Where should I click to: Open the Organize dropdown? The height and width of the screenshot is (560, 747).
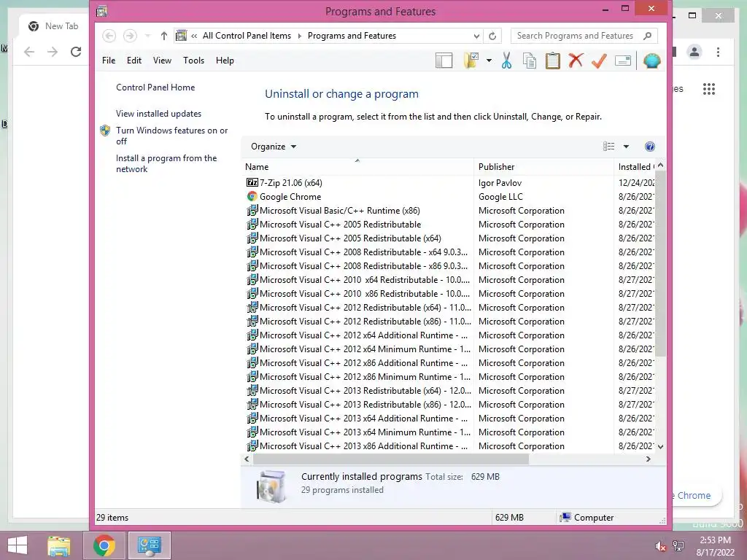coord(274,147)
